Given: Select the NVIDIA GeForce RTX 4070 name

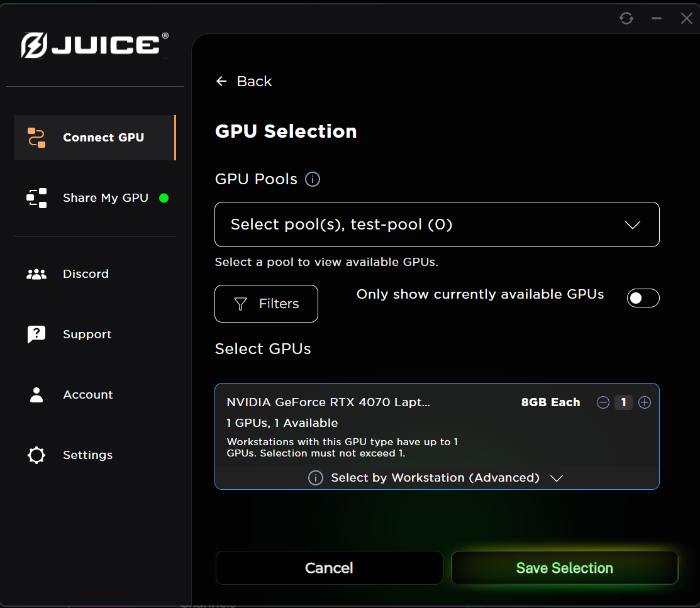Looking at the screenshot, I should click(328, 402).
